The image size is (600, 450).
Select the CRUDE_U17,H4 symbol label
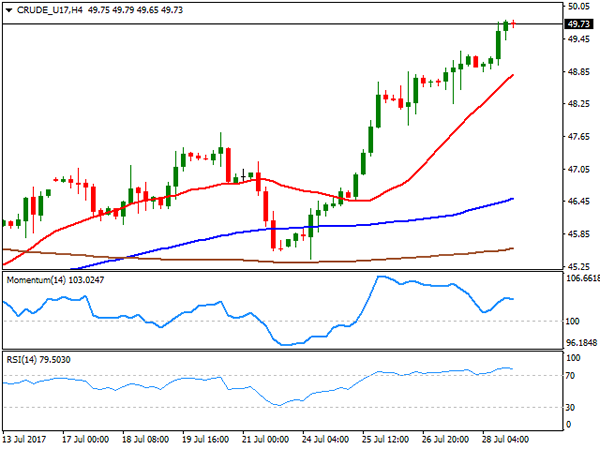50,10
